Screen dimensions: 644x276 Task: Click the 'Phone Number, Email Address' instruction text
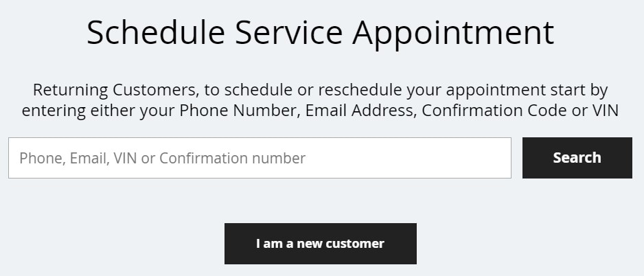298,111
